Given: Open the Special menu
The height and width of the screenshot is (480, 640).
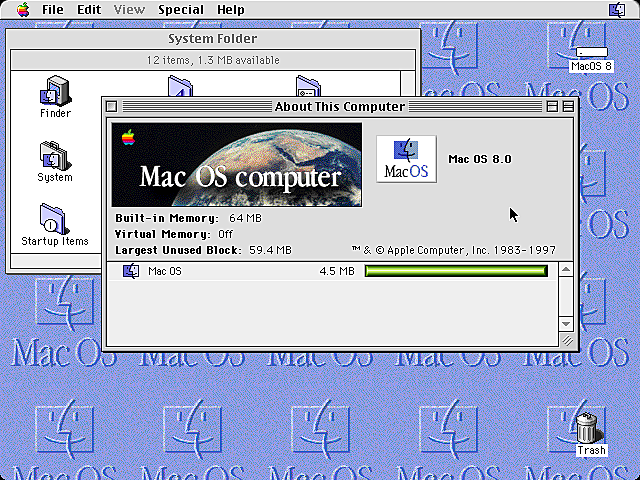Looking at the screenshot, I should (181, 9).
